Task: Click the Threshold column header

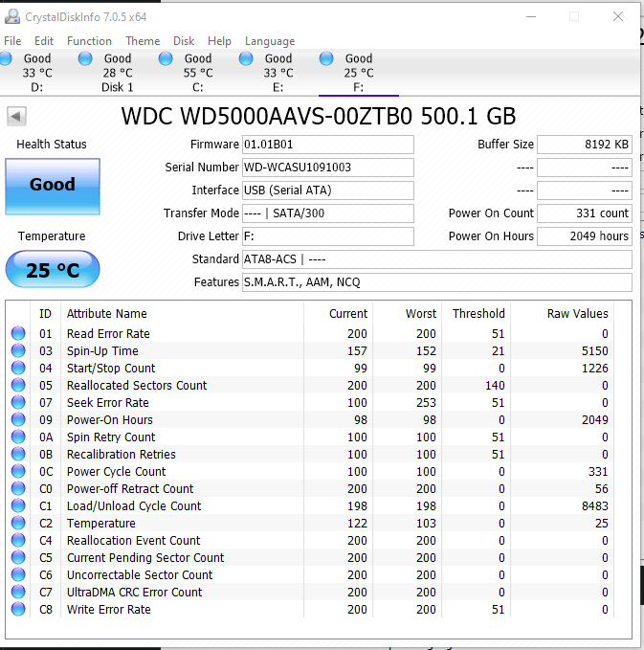Action: 476,313
